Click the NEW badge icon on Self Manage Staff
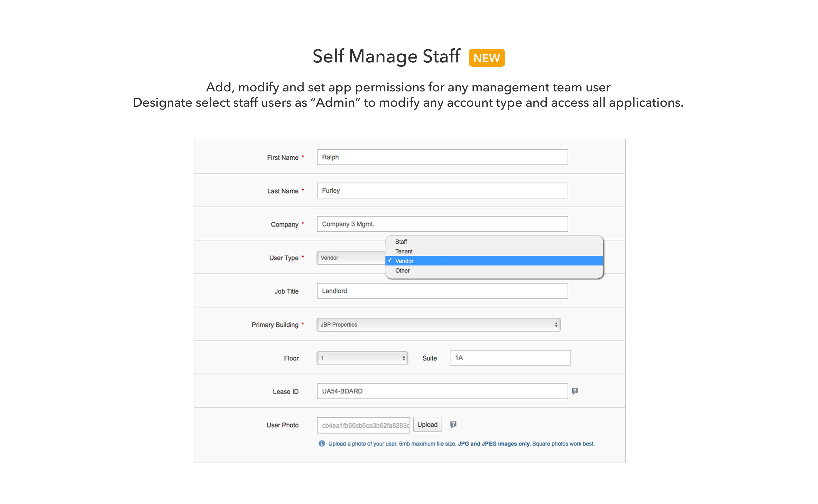 [487, 57]
